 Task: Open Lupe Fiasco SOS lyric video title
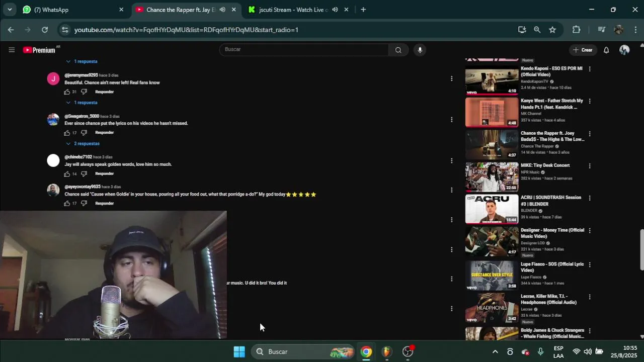pyautogui.click(x=552, y=267)
